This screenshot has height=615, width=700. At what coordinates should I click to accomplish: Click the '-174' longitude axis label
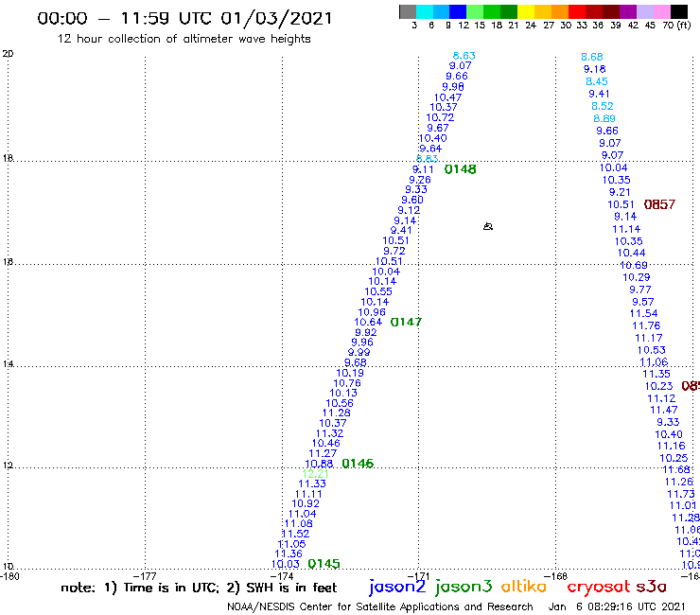282,576
